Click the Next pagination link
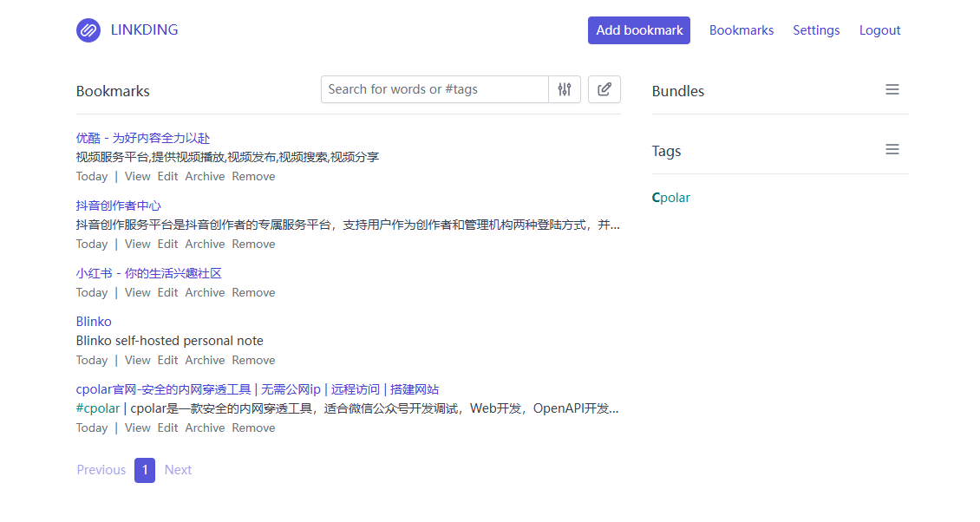This screenshot has height=522, width=980. 178,470
